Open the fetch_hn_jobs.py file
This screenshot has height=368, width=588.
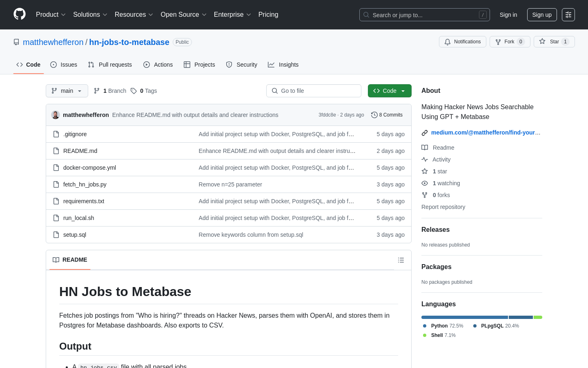tap(85, 184)
